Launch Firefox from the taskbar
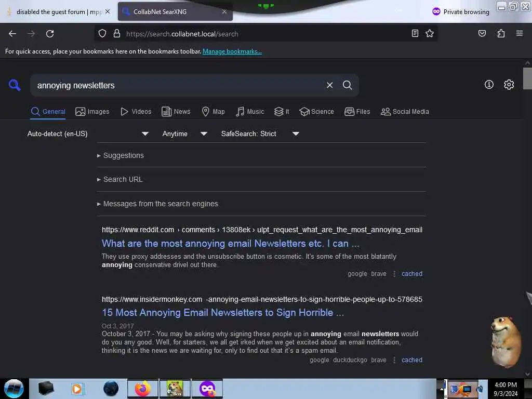This screenshot has height=399, width=532. coord(142,389)
